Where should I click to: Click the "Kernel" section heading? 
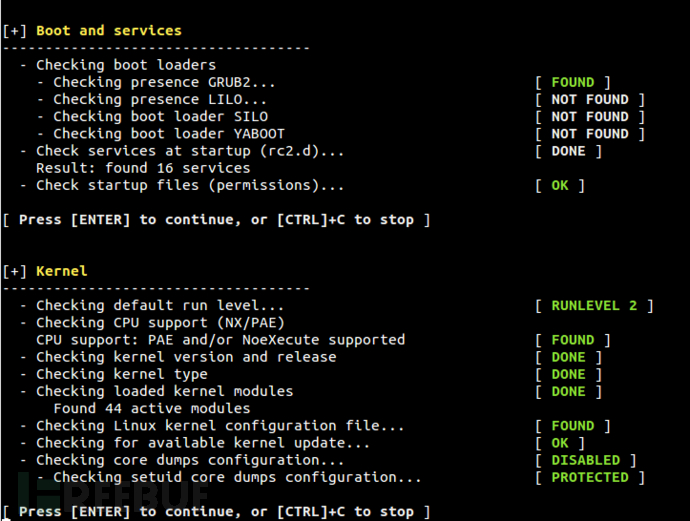pos(61,270)
